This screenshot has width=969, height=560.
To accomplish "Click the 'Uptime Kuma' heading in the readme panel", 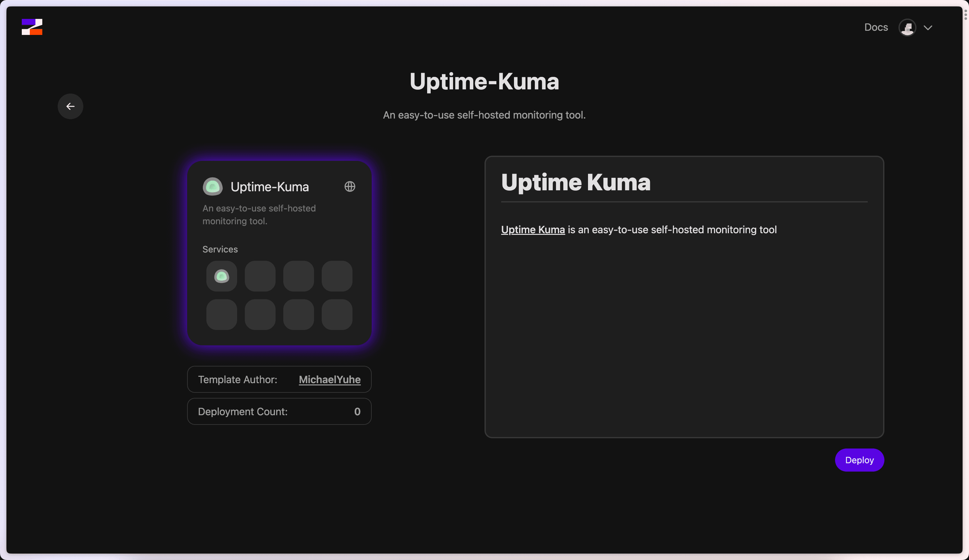I will pyautogui.click(x=576, y=183).
